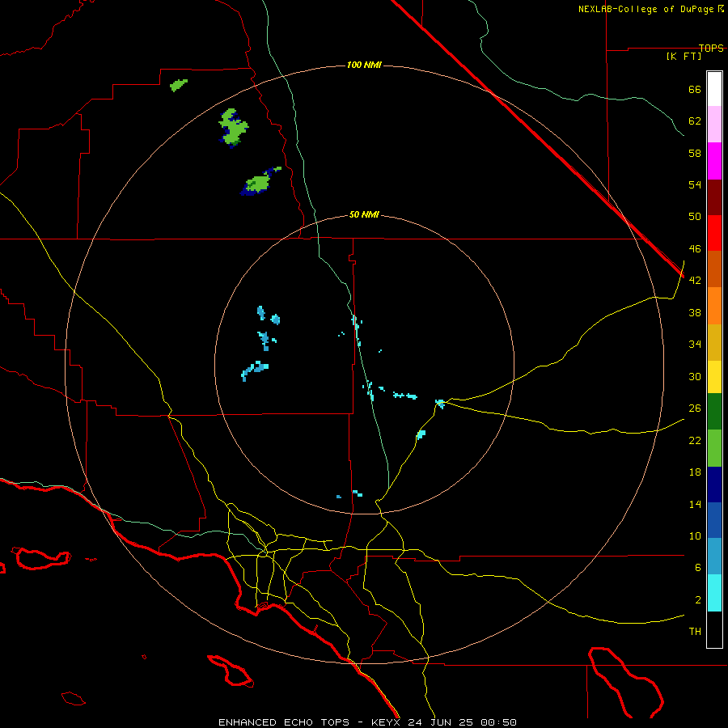Viewport: 728px width, 728px height.
Task: Click the "46" legend value
Action: pyautogui.click(x=695, y=248)
